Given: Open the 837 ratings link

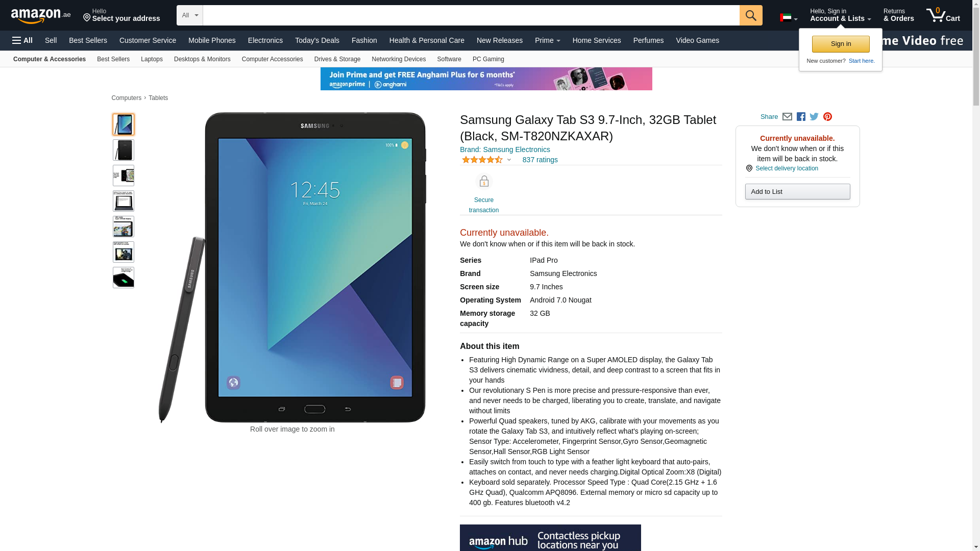Looking at the screenshot, I should (540, 160).
